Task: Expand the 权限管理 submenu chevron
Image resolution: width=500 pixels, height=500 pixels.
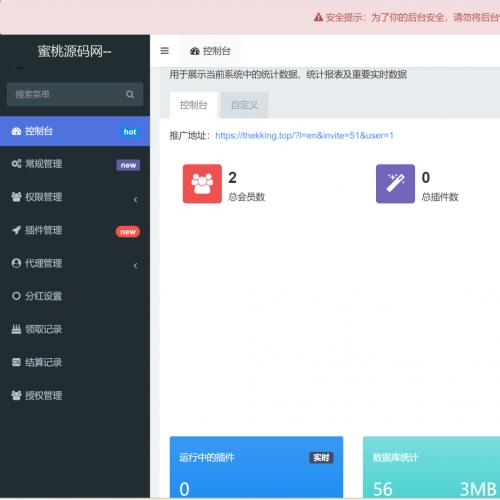Action: click(x=135, y=199)
